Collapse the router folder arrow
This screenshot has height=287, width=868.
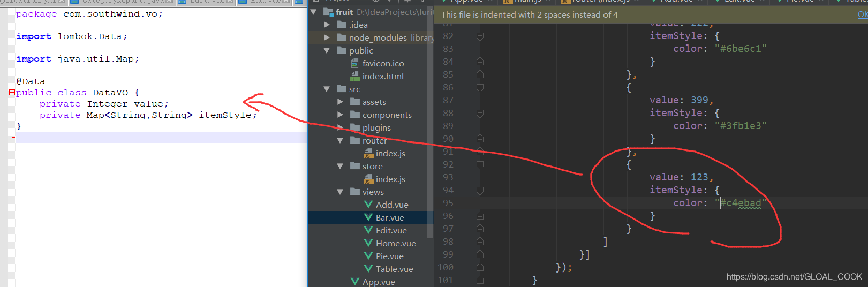click(340, 140)
